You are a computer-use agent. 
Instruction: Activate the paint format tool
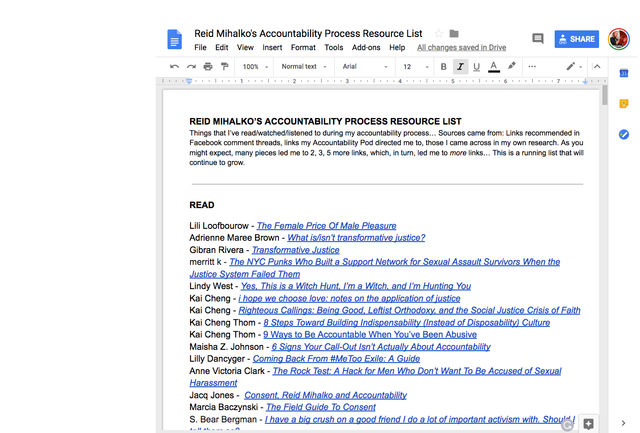point(224,67)
